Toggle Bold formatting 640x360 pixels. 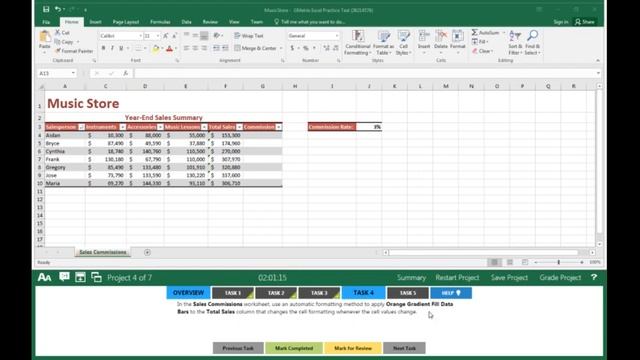tap(103, 48)
